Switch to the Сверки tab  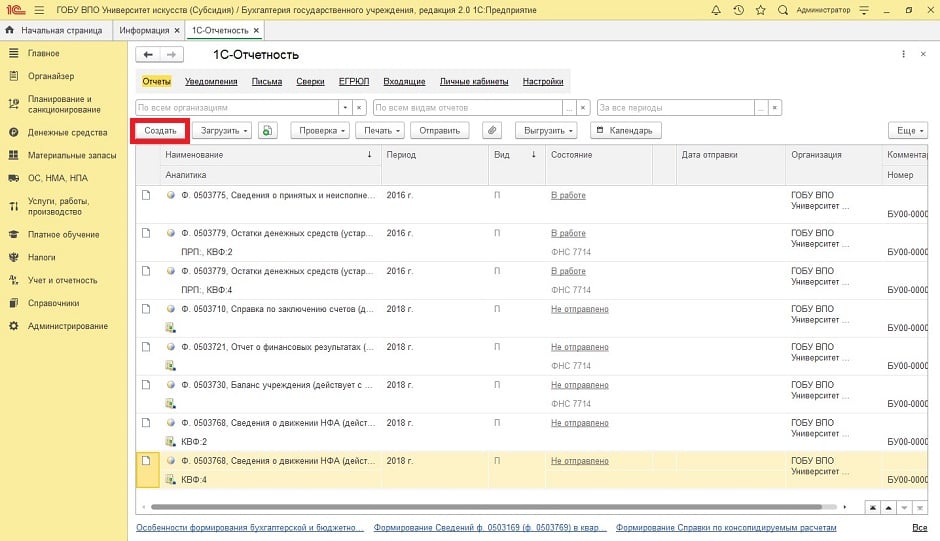point(310,82)
